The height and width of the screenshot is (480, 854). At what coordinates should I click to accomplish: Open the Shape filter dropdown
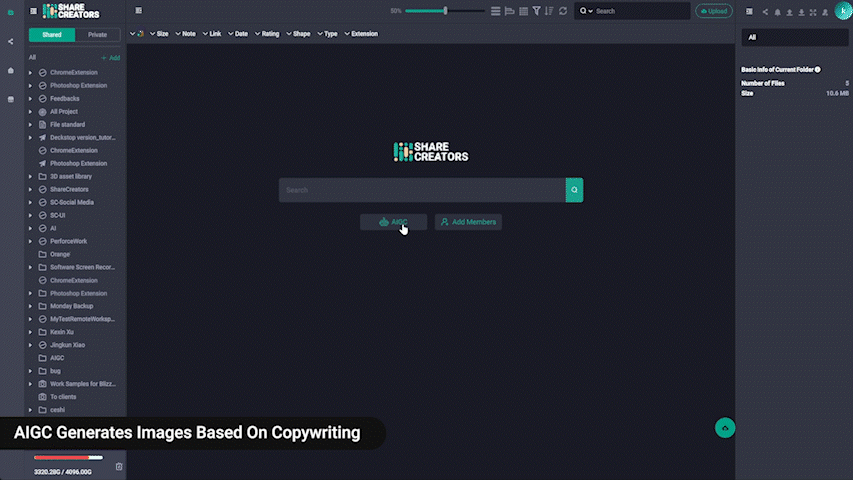[x=298, y=34]
